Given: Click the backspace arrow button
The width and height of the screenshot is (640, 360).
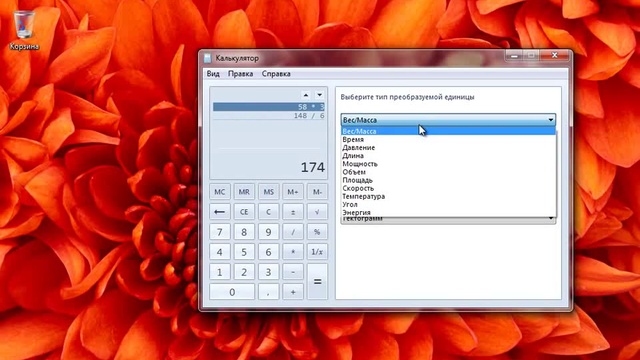Looking at the screenshot, I should click(220, 212).
